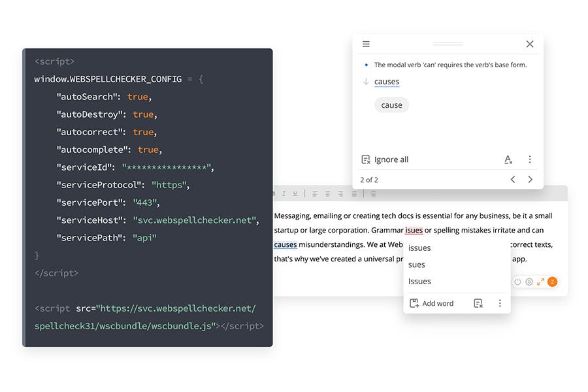This screenshot has width=588, height=392.
Task: Click 'Add word' in the suggestion popup
Action: 432,303
